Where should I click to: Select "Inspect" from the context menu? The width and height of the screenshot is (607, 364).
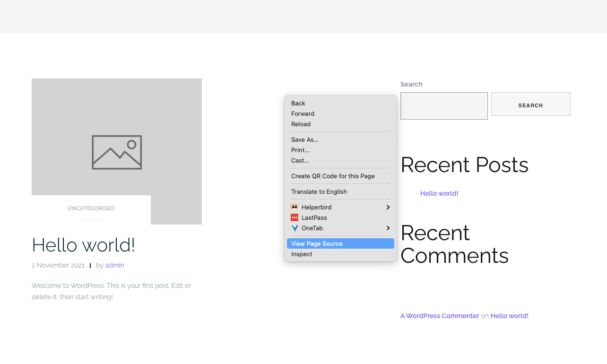[x=302, y=254]
